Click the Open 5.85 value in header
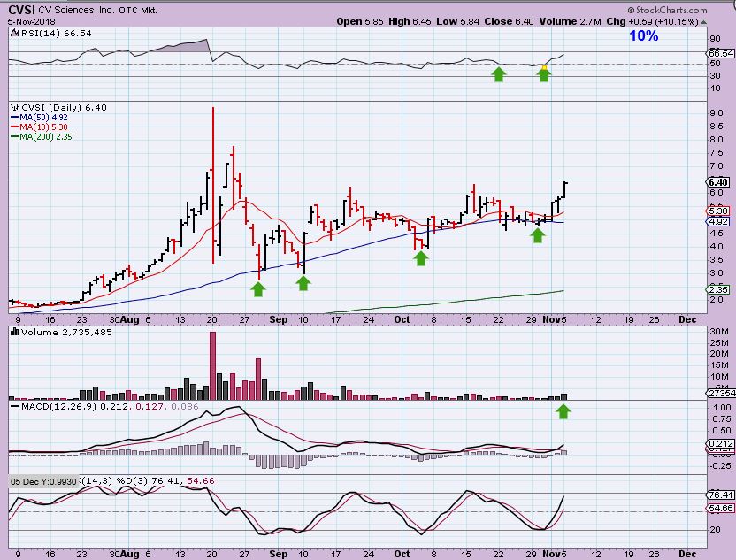Screen dimensions: 736x560 (x=360, y=21)
